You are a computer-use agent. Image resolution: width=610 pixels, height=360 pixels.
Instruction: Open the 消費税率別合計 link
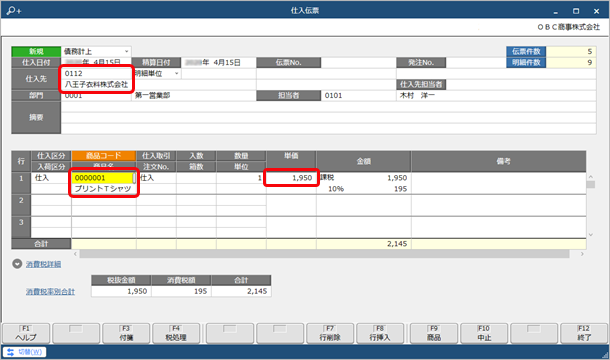point(50,292)
